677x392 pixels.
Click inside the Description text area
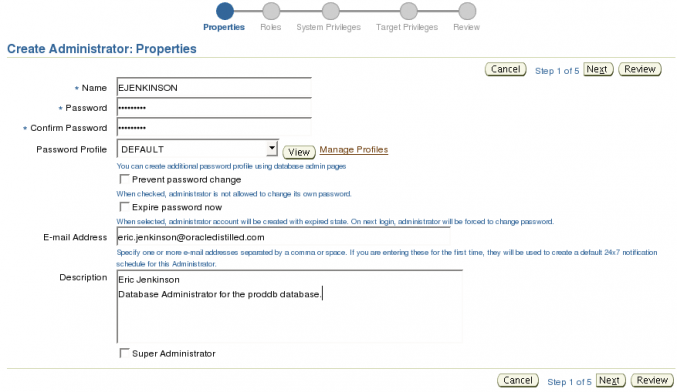tap(289, 307)
